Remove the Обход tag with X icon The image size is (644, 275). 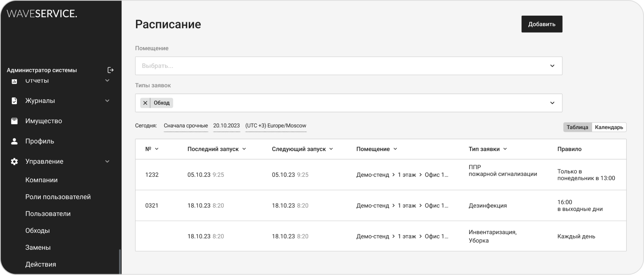tap(145, 103)
